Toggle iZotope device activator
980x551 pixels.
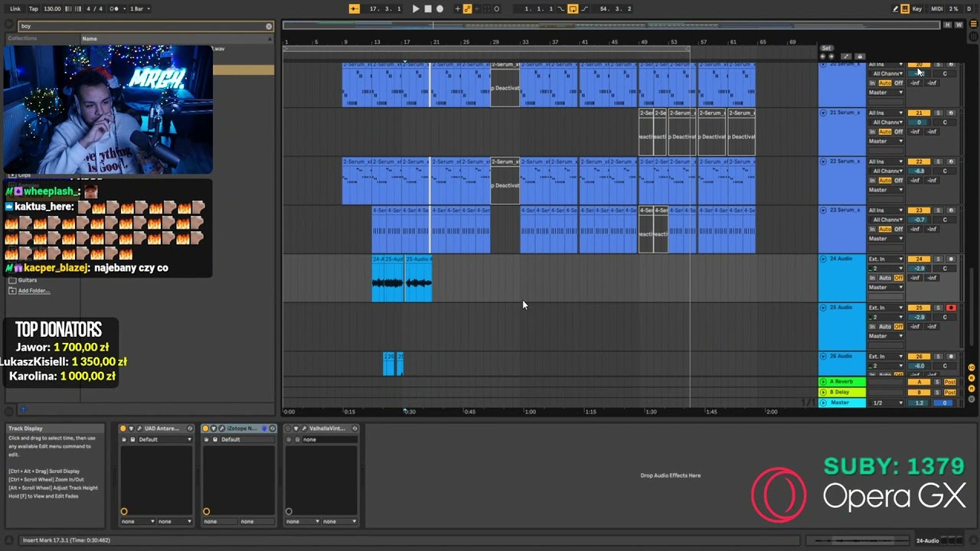click(x=206, y=429)
